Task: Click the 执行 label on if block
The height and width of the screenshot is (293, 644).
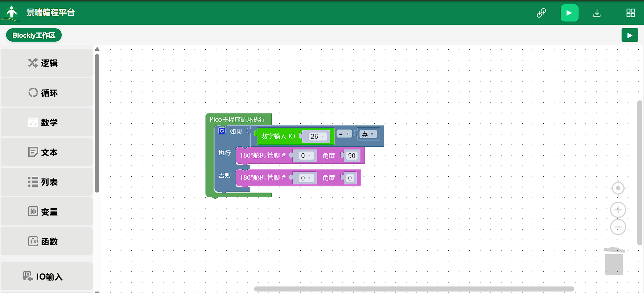Action: click(225, 153)
